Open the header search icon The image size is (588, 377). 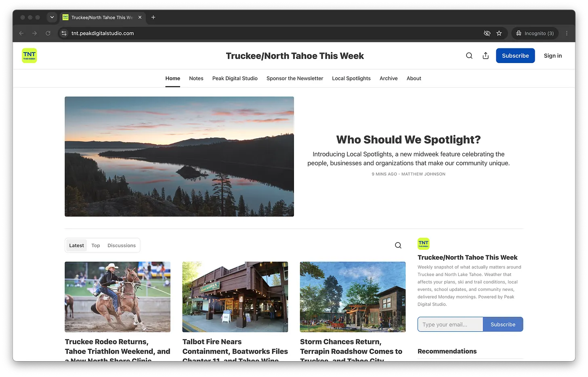[469, 56]
